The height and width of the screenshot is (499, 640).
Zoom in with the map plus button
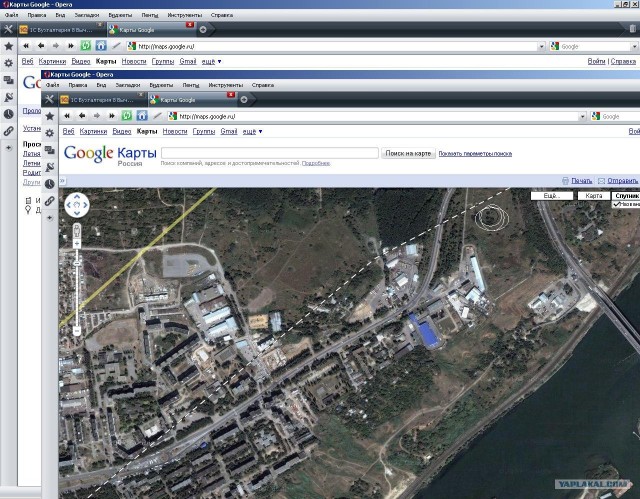(77, 244)
